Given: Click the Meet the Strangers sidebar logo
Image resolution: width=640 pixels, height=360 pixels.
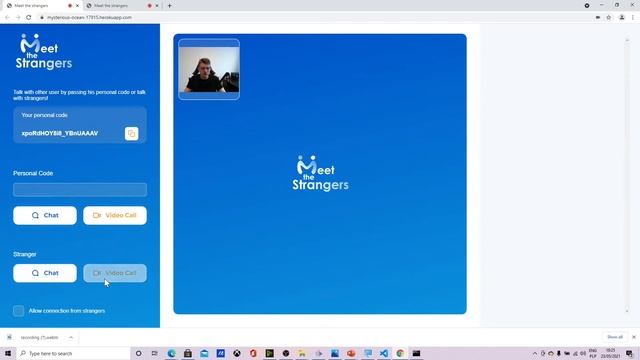Looking at the screenshot, I should (x=44, y=52).
